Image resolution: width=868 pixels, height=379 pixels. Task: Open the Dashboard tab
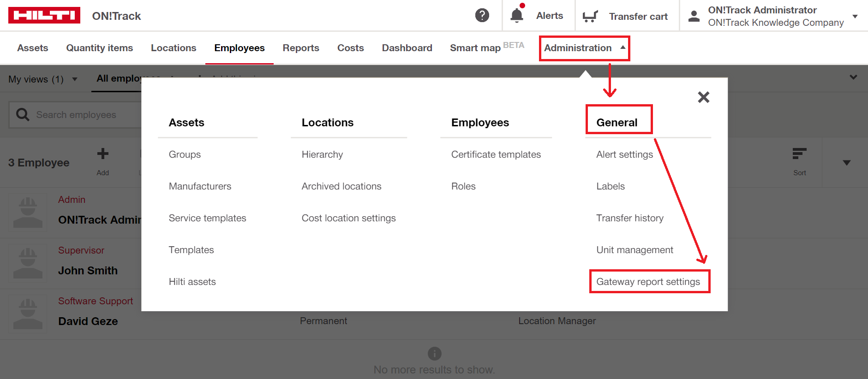click(407, 48)
